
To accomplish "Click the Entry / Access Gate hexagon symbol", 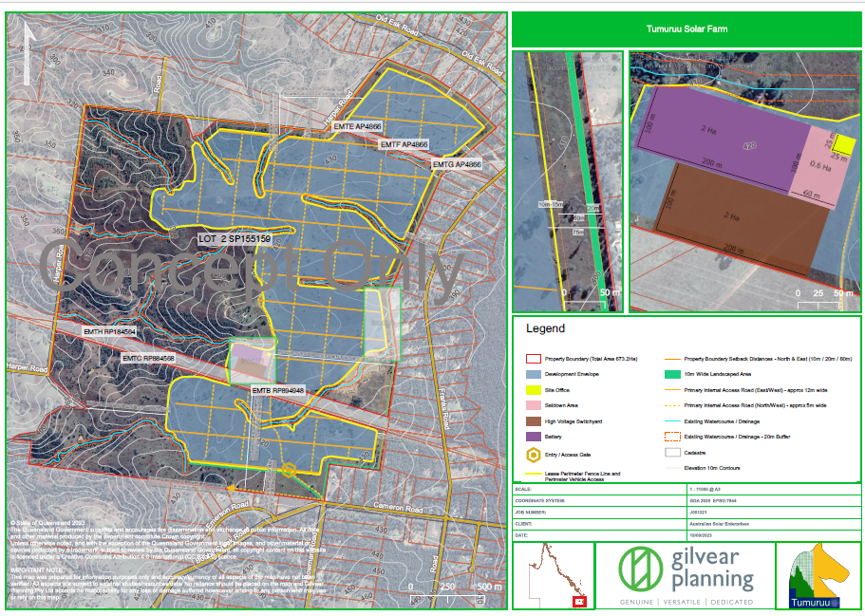I will [532, 453].
